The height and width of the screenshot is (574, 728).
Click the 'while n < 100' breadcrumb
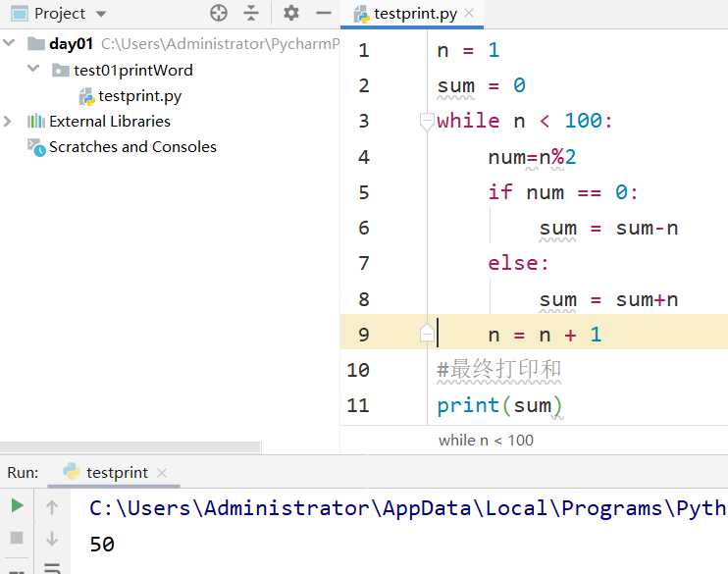(x=486, y=440)
